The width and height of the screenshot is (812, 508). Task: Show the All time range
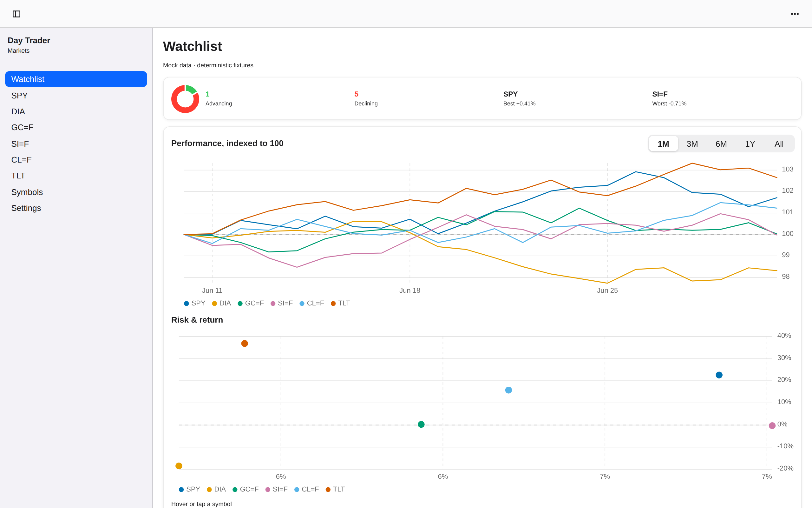pyautogui.click(x=779, y=144)
